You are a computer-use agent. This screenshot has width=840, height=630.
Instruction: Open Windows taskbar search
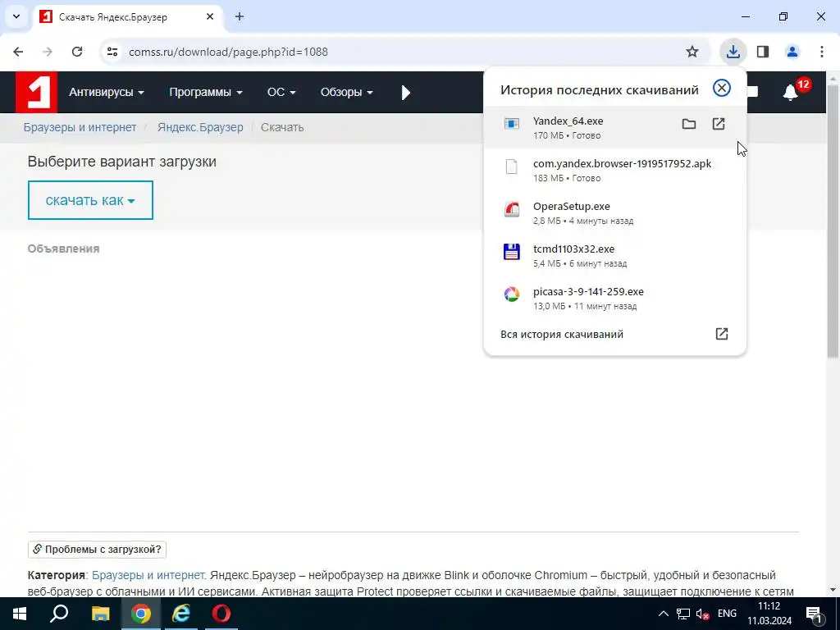[x=59, y=614]
